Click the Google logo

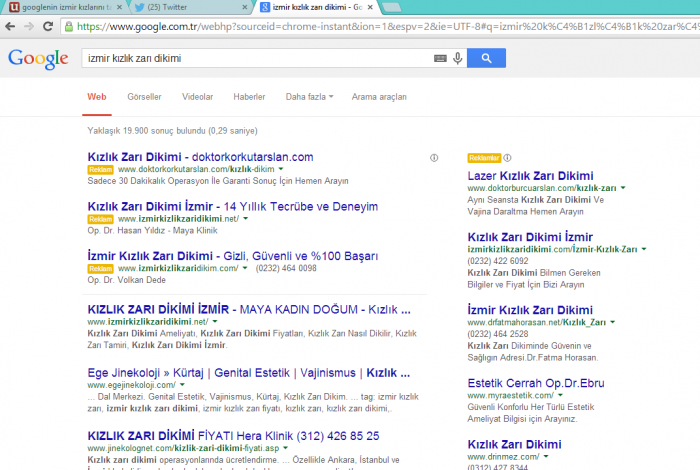coord(38,59)
